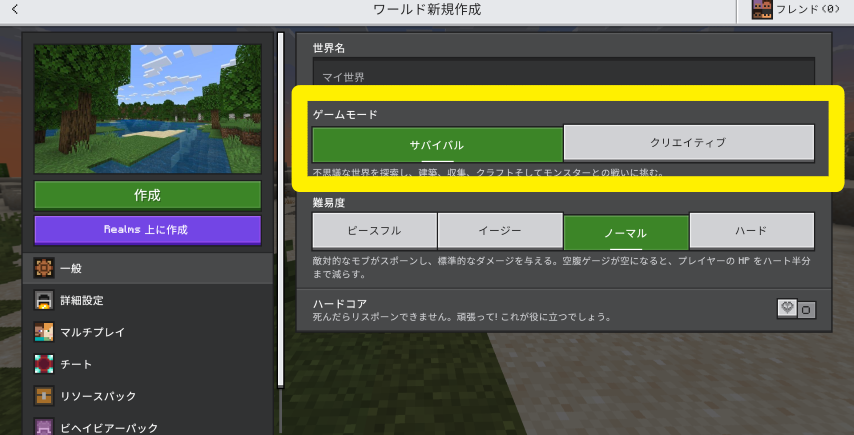Select サバイバル game mode
Image resolution: width=854 pixels, height=435 pixels.
tap(437, 145)
